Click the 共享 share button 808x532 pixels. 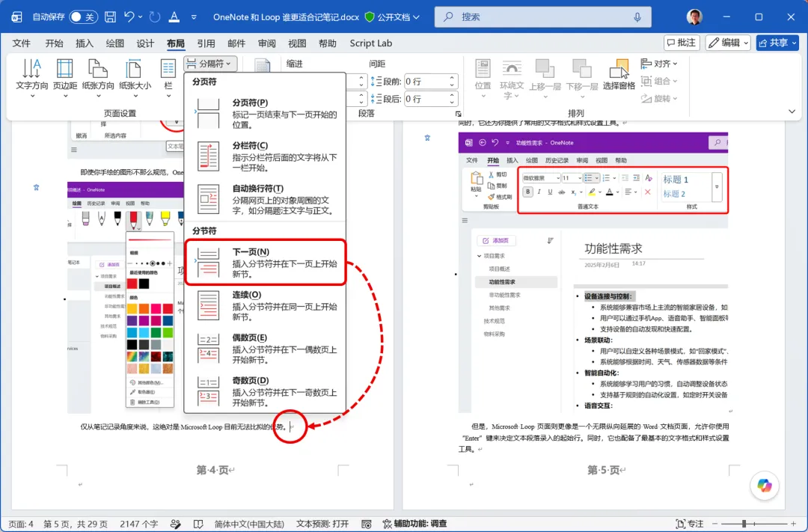click(777, 43)
